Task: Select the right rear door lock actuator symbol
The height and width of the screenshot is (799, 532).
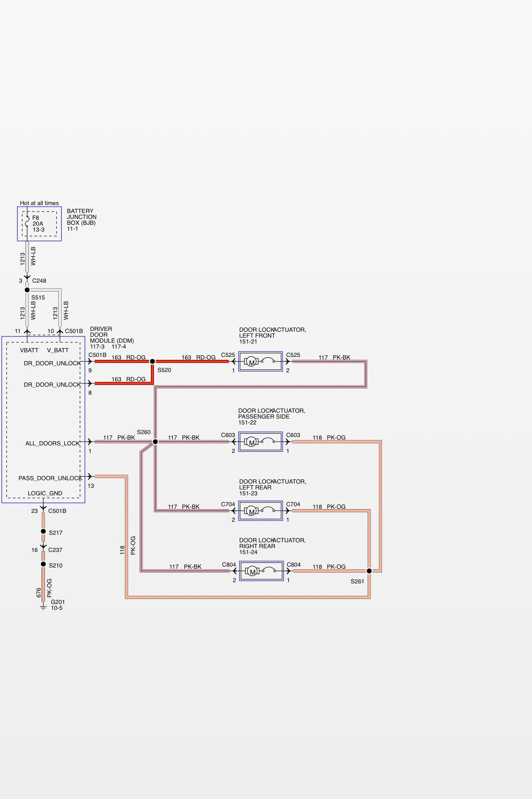Action: tap(261, 571)
